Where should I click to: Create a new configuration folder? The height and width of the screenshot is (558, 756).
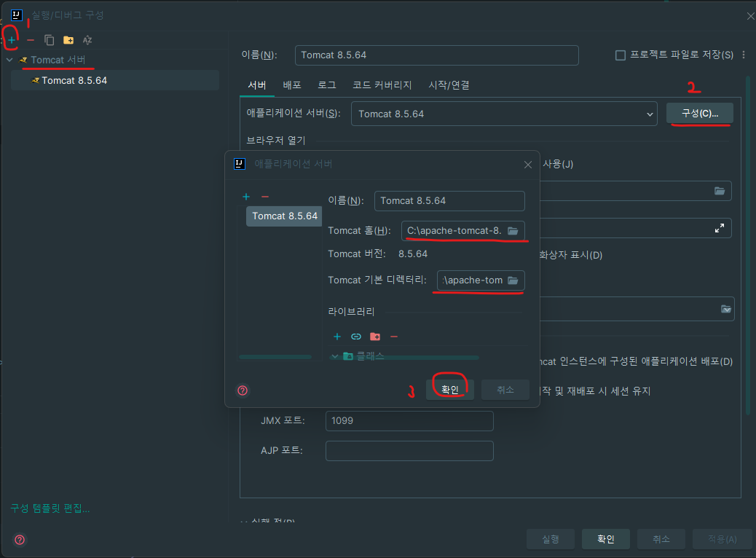click(68, 40)
